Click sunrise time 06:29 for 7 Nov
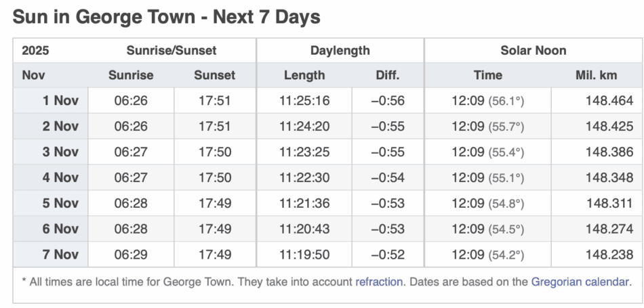This screenshot has height=308, width=644. 131,255
